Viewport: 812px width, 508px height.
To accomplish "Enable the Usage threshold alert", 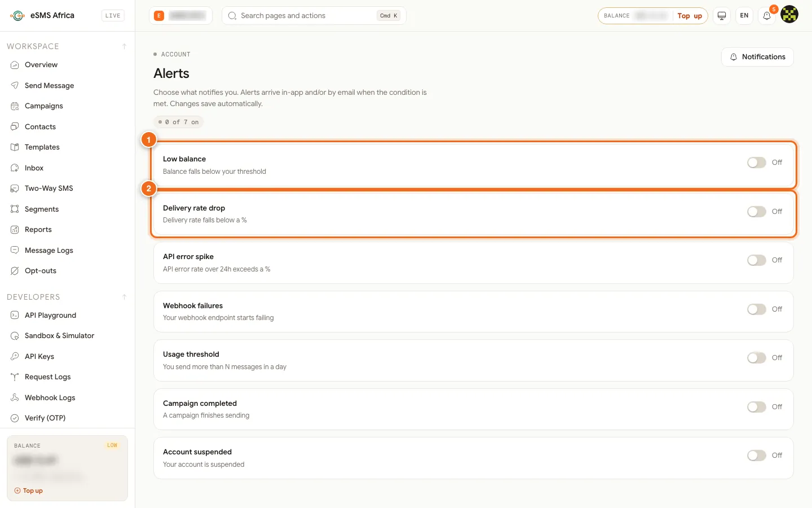I will (757, 358).
